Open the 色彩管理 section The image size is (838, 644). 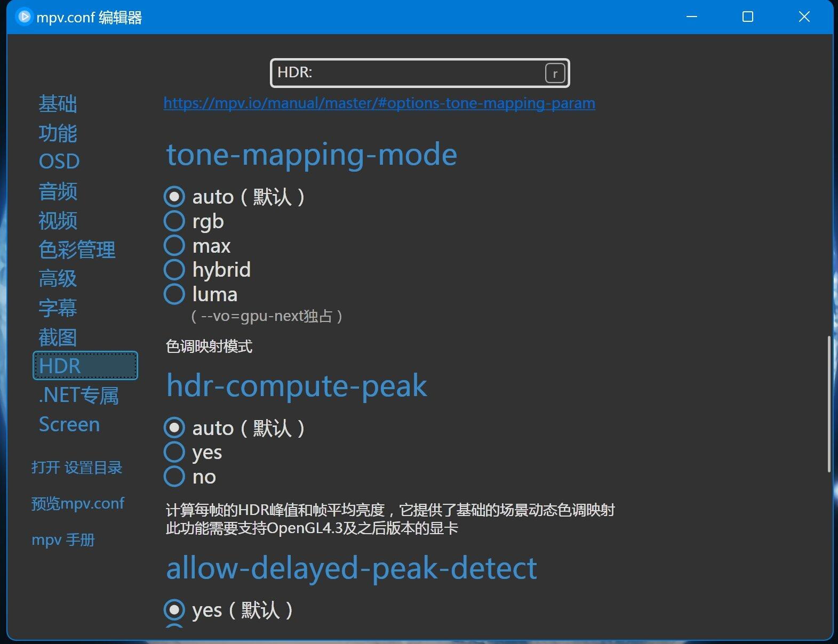tap(77, 249)
